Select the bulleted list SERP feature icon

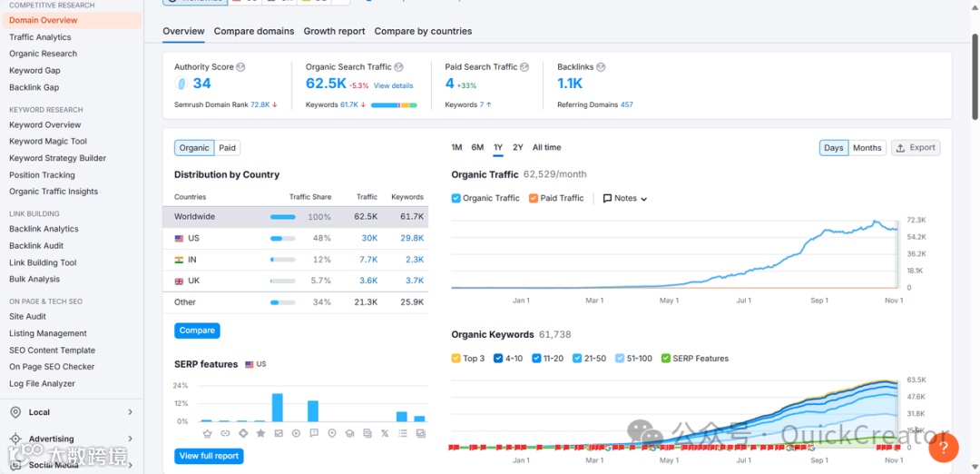point(403,433)
